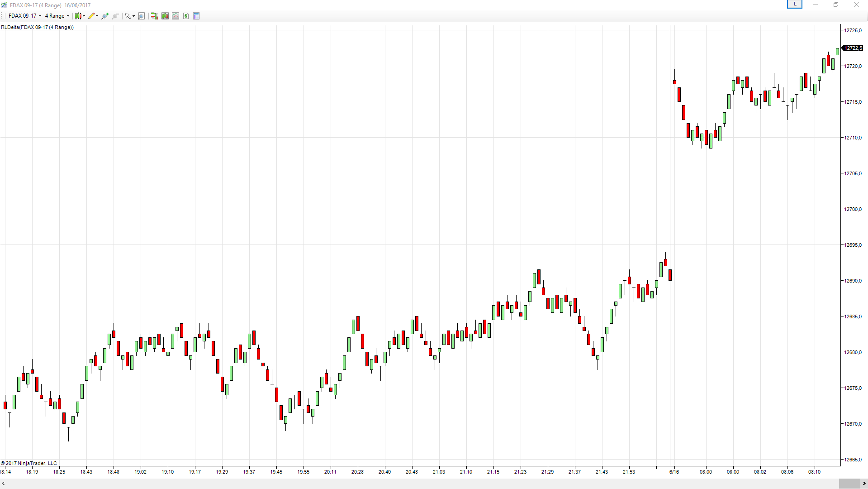Open the chart Properties icon
This screenshot has height=489, width=868.
coord(196,16)
